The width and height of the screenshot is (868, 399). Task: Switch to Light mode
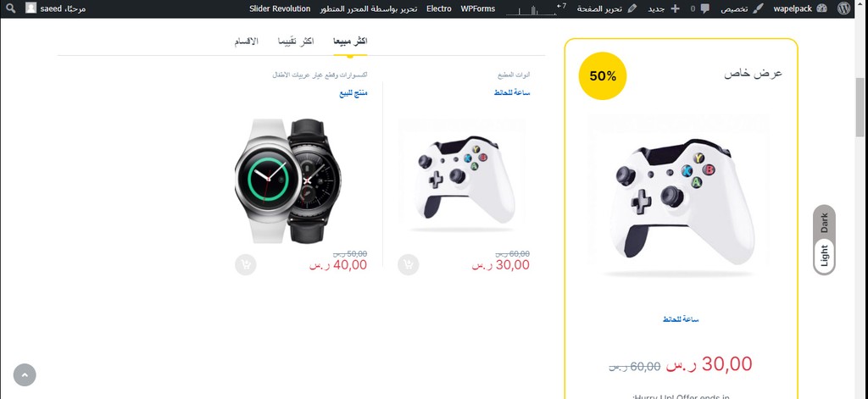[x=824, y=255]
